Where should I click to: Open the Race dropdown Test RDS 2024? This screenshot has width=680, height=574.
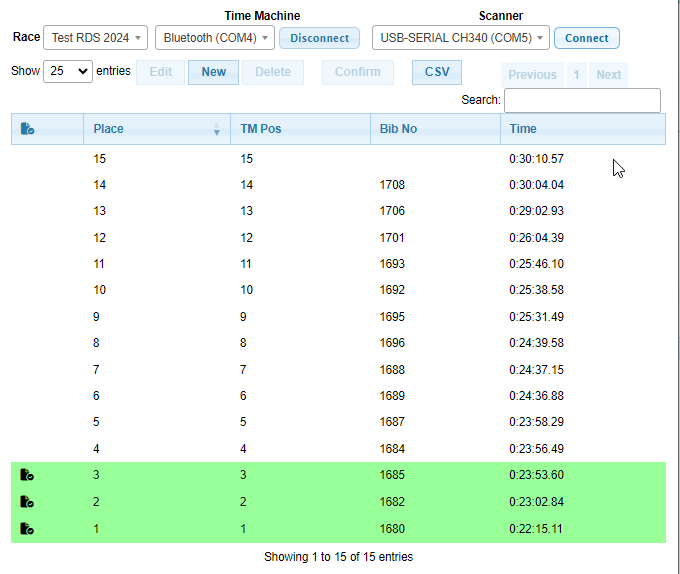[x=96, y=38]
